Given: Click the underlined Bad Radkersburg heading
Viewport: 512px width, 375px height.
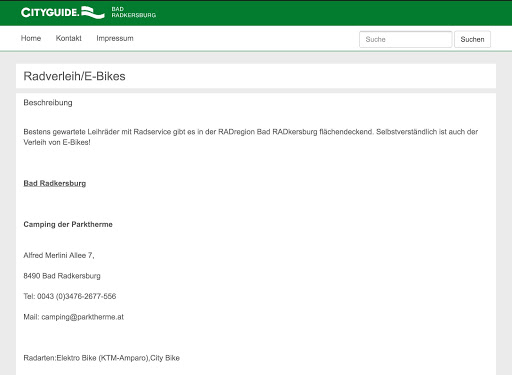Looking at the screenshot, I should coord(55,183).
